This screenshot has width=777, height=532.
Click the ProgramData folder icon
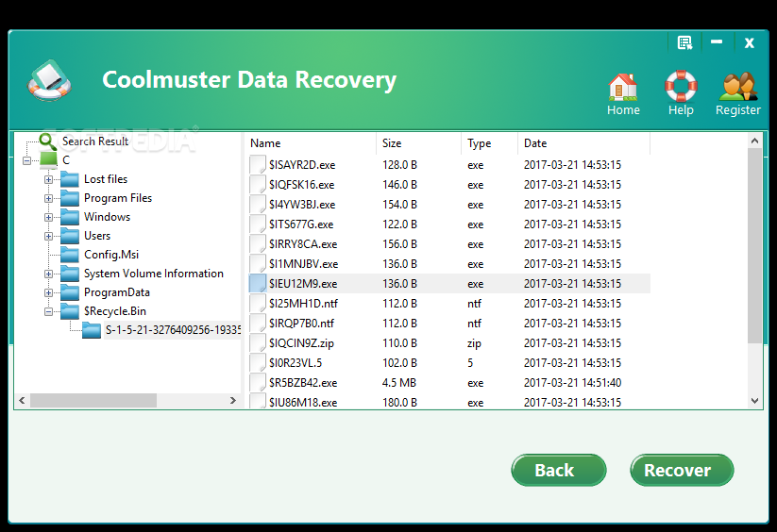click(x=70, y=292)
